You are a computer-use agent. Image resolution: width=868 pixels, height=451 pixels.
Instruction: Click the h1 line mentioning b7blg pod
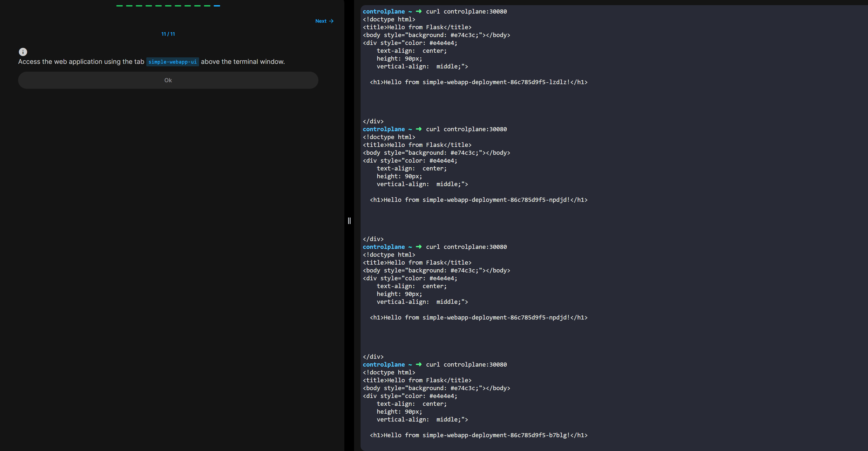478,435
